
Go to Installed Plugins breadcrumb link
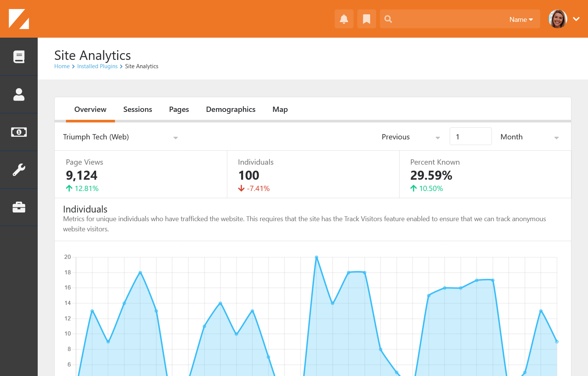(x=97, y=66)
